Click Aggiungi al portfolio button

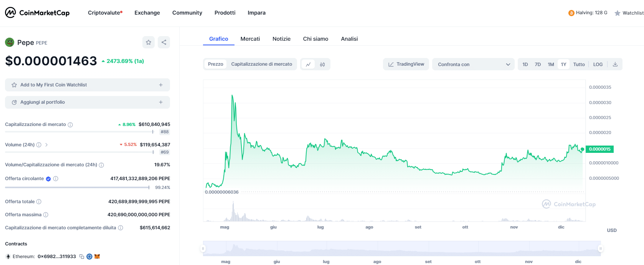88,102
